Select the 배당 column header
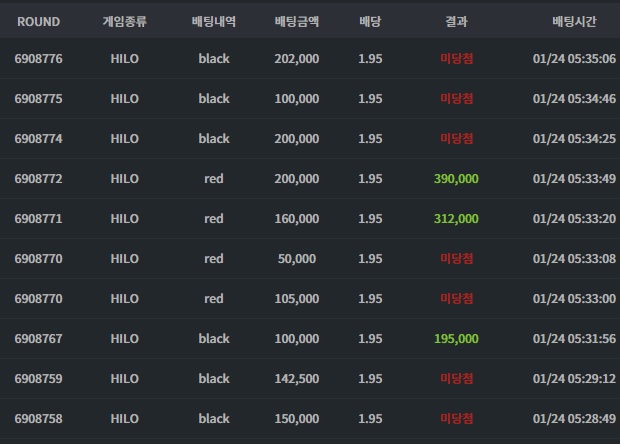The height and width of the screenshot is (445, 620). coord(370,21)
